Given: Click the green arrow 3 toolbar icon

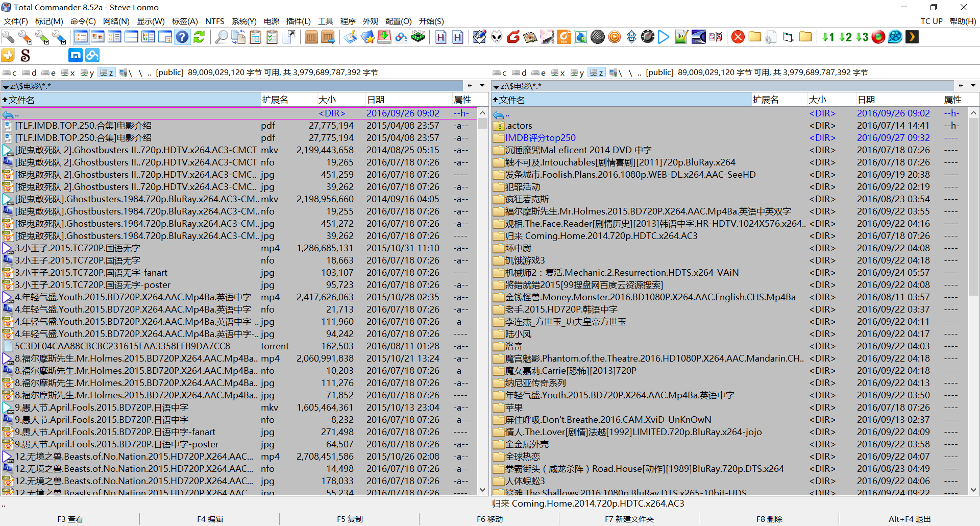Looking at the screenshot, I should [862, 37].
